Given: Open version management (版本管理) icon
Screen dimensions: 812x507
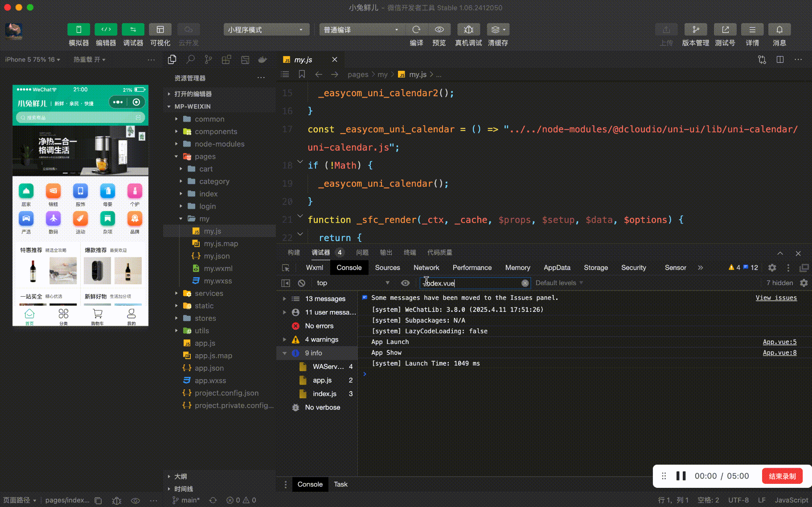Looking at the screenshot, I should 695,29.
